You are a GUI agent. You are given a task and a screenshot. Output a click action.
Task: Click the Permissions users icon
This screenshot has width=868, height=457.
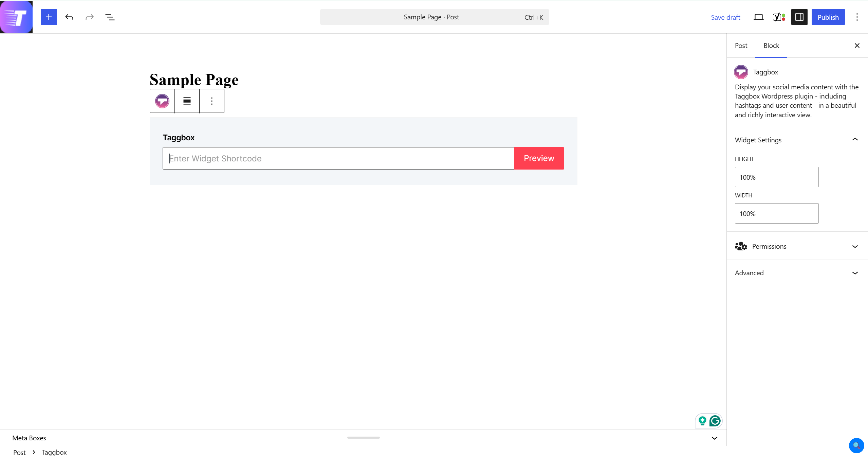click(741, 246)
